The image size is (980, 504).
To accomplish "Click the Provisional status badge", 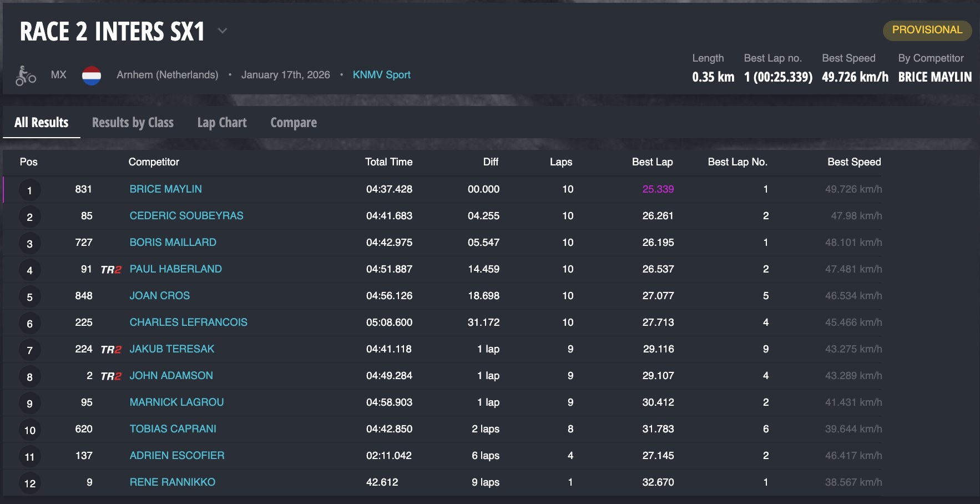I will click(x=927, y=30).
